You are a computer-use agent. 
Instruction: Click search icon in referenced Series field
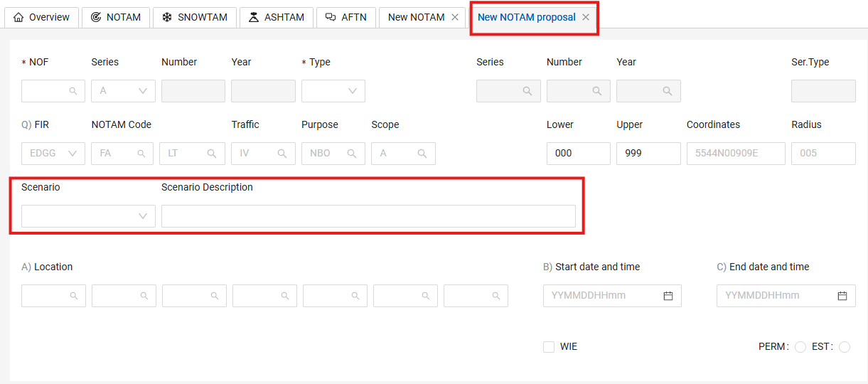pyautogui.click(x=527, y=91)
